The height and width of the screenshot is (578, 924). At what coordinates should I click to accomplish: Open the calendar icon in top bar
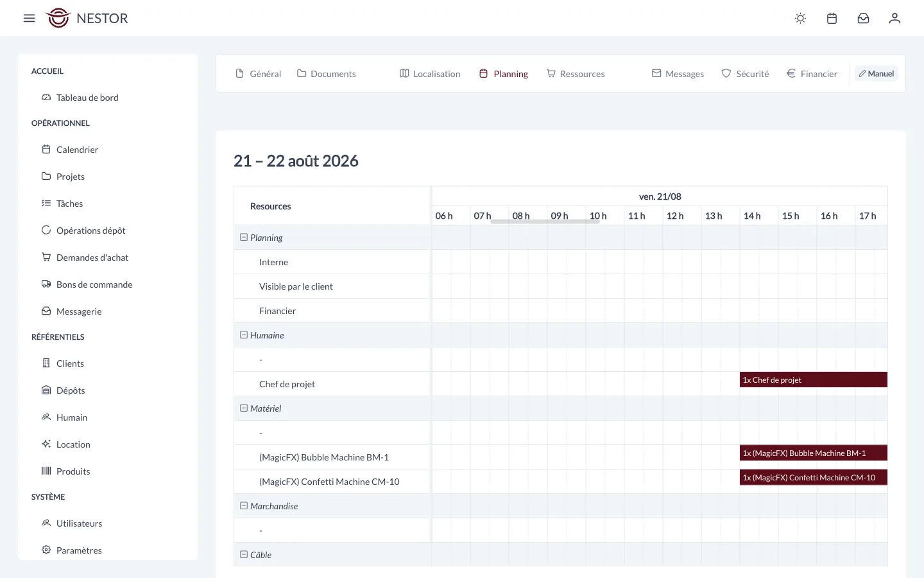(x=832, y=18)
